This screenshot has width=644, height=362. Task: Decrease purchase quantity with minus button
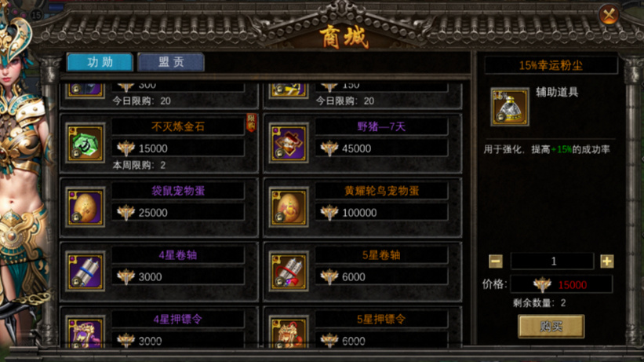pyautogui.click(x=496, y=261)
